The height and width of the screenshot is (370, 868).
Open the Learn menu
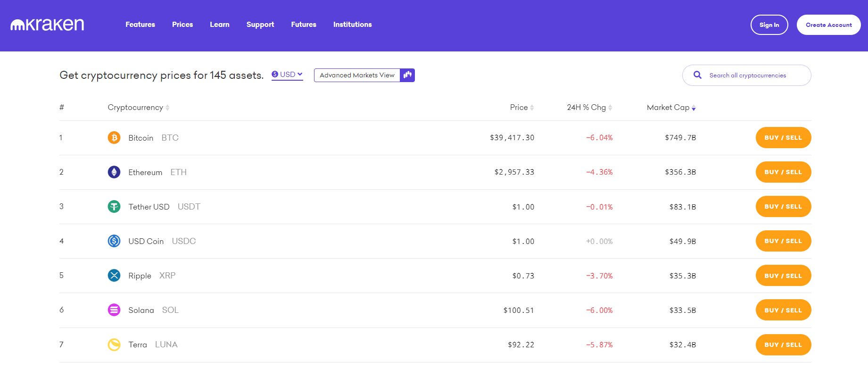[x=220, y=25]
